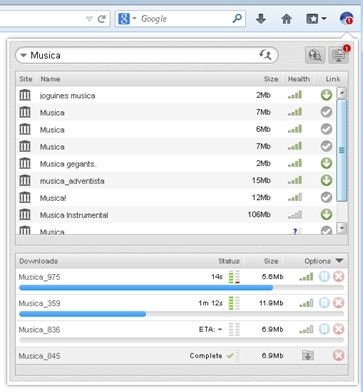Image resolution: width=363 pixels, height=392 pixels.
Task: Click the 11.9Mb download size
Action: (x=271, y=303)
